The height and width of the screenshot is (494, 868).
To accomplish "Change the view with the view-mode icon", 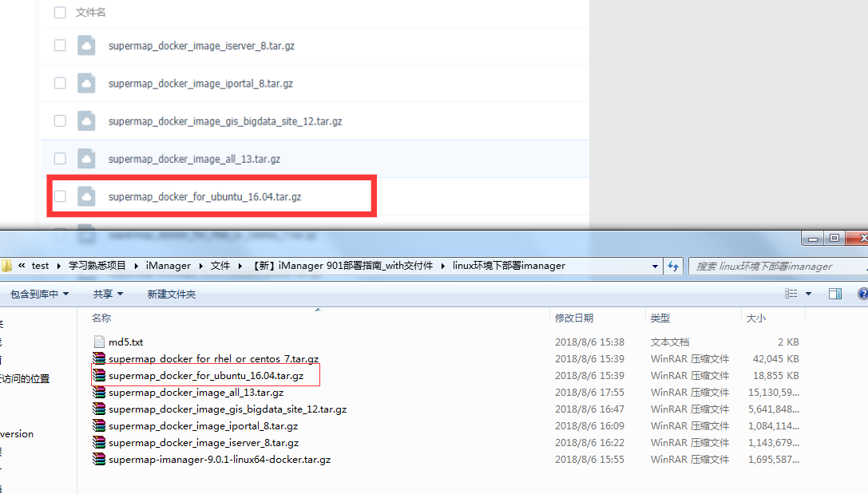I will [791, 294].
